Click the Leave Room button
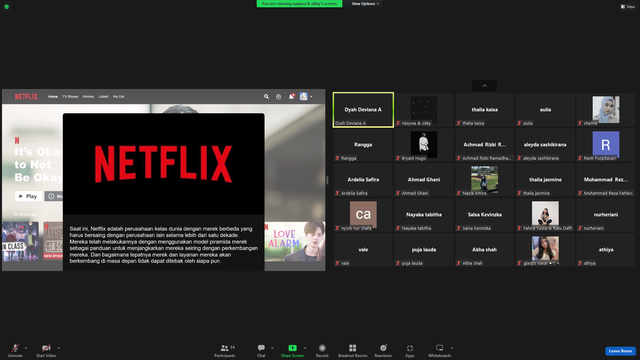This screenshot has width=640, height=360. click(x=620, y=351)
